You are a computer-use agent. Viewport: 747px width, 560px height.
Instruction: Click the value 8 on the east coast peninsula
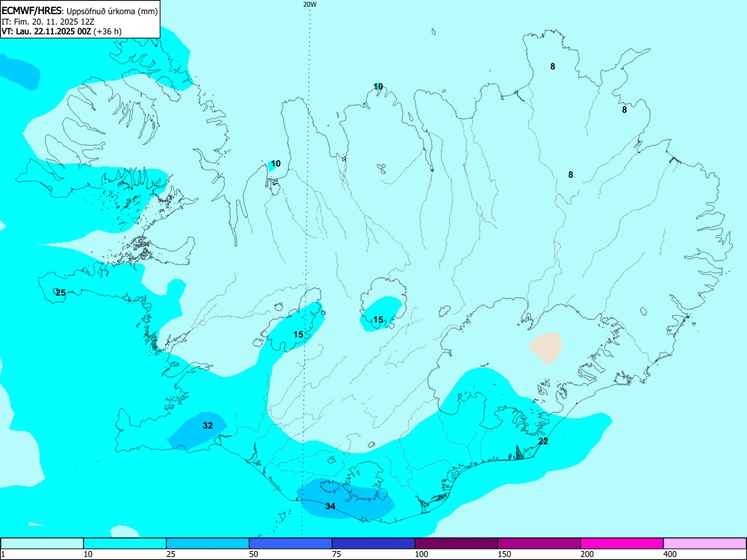tap(624, 110)
